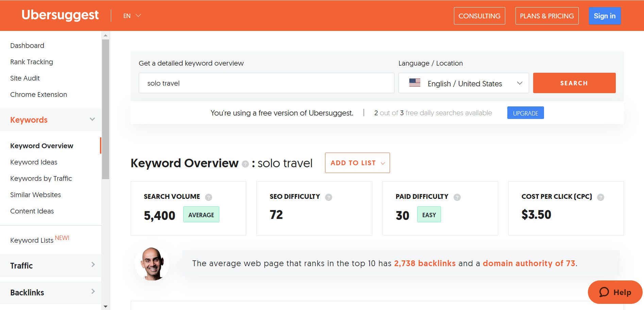The height and width of the screenshot is (310, 644).
Task: Click Cost Per Click help icon
Action: [x=600, y=197]
